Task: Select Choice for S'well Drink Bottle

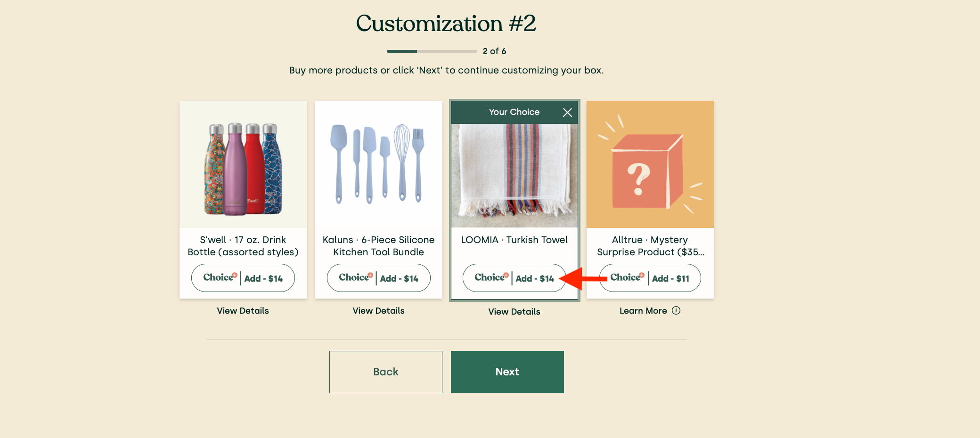Action: pyautogui.click(x=218, y=278)
